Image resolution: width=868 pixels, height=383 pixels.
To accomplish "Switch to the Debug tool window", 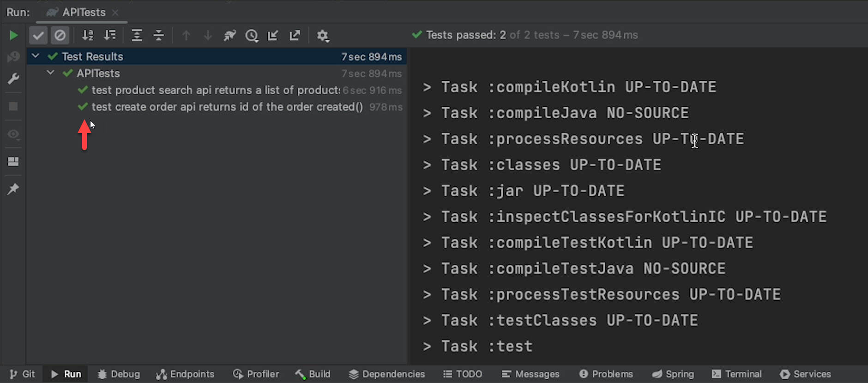I will [119, 374].
